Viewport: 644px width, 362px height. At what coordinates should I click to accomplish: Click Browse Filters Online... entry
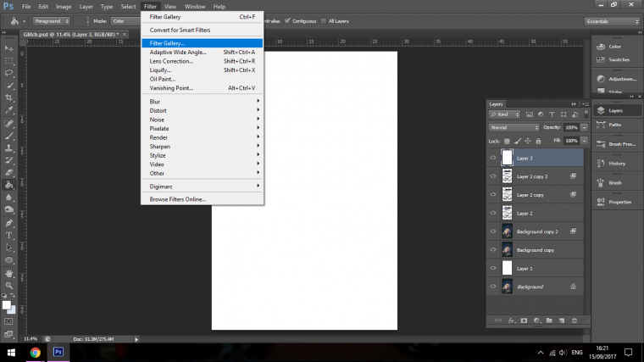point(202,199)
